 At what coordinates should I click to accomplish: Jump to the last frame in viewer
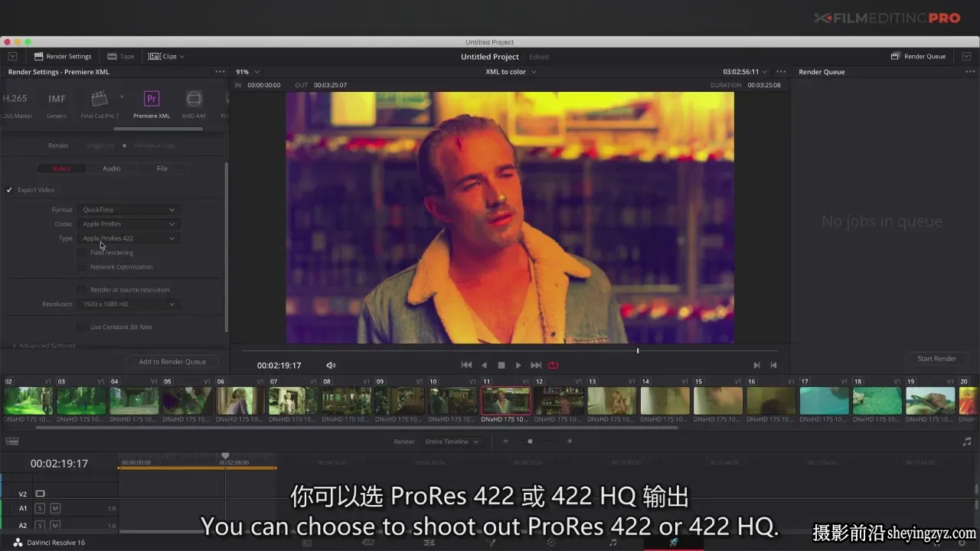(x=536, y=366)
